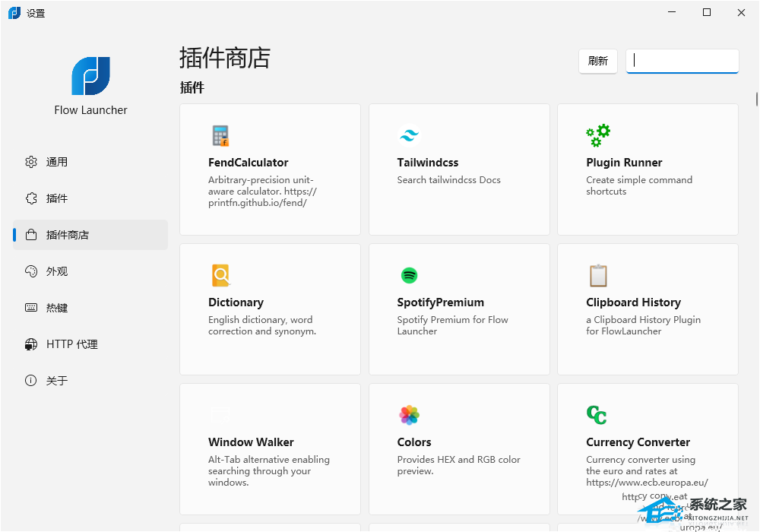Click the small app icon in the title bar

coord(14,13)
